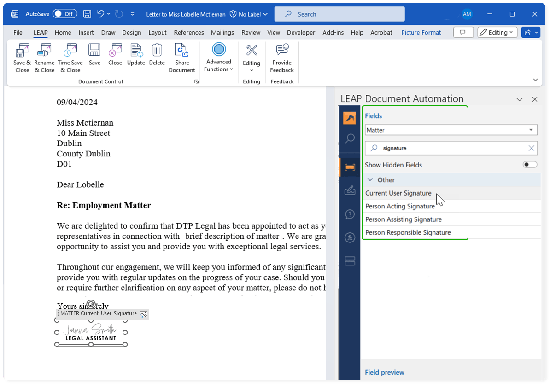
Task: Open the Review tab
Action: coord(251,32)
